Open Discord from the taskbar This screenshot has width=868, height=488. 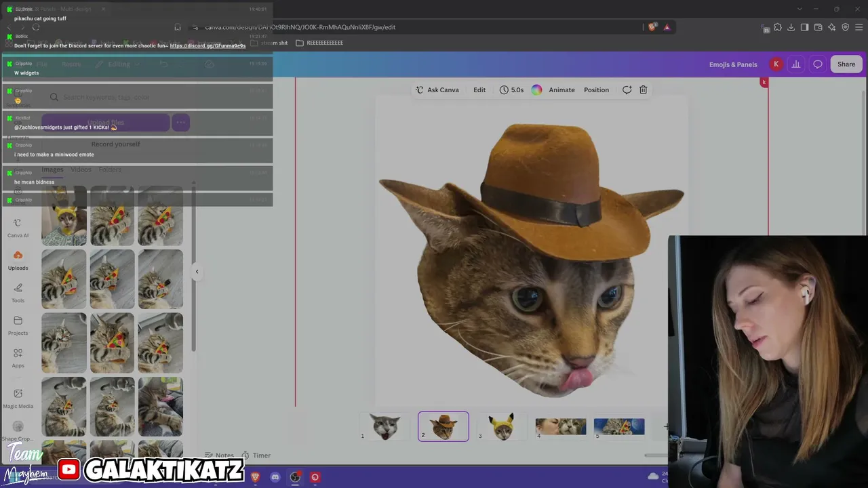[275, 477]
